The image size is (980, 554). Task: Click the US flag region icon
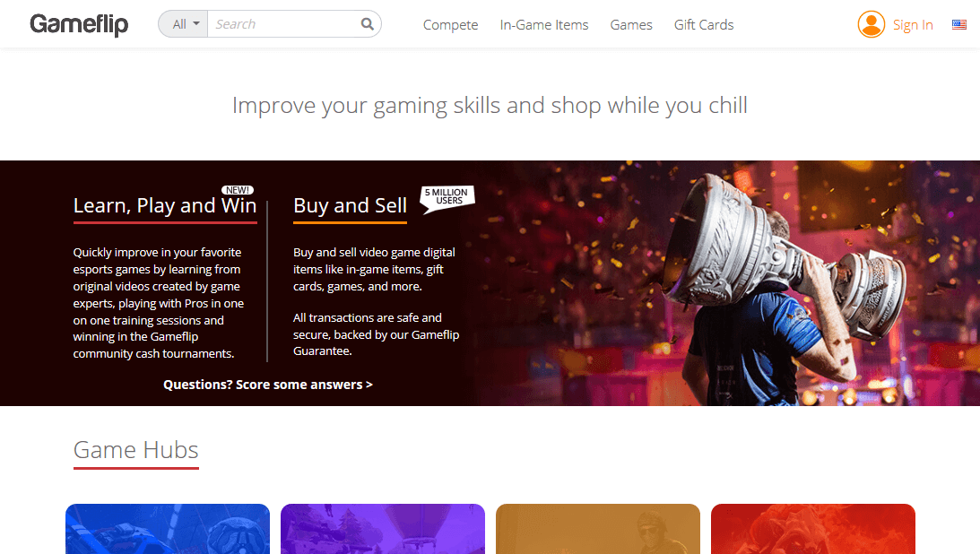click(958, 24)
